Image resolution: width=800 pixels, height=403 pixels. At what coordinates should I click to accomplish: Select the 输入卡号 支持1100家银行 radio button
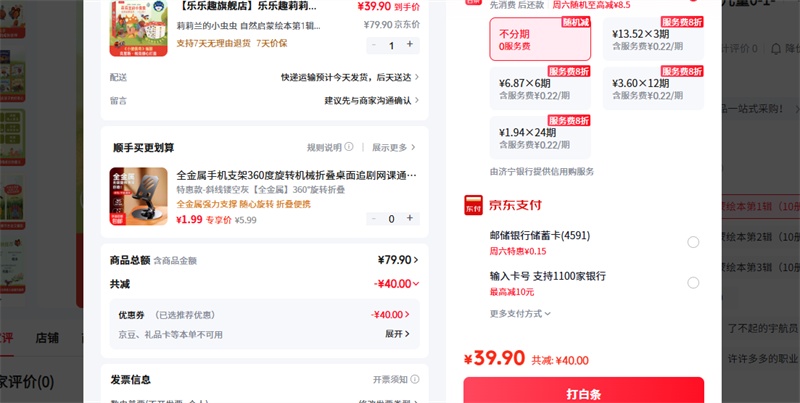pyautogui.click(x=693, y=283)
